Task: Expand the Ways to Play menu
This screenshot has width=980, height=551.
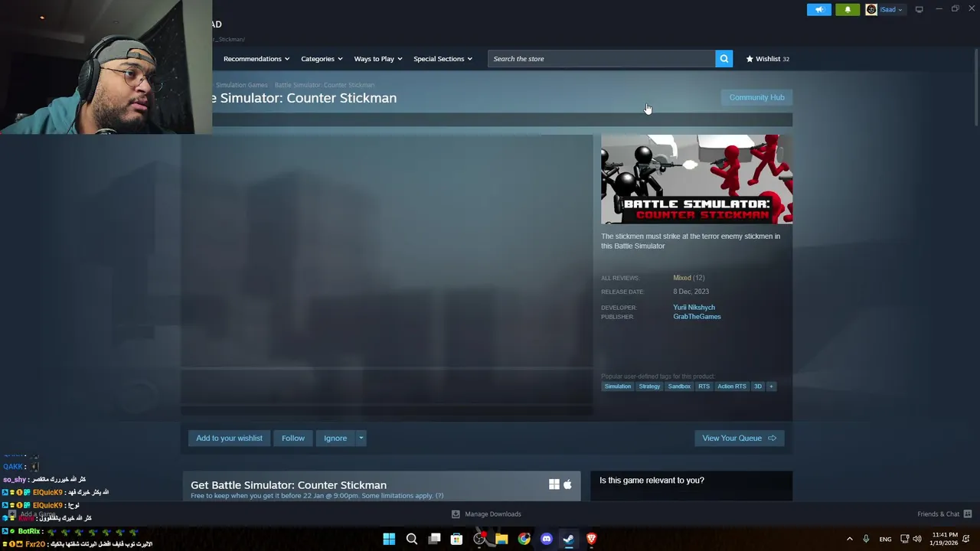Action: coord(378,59)
